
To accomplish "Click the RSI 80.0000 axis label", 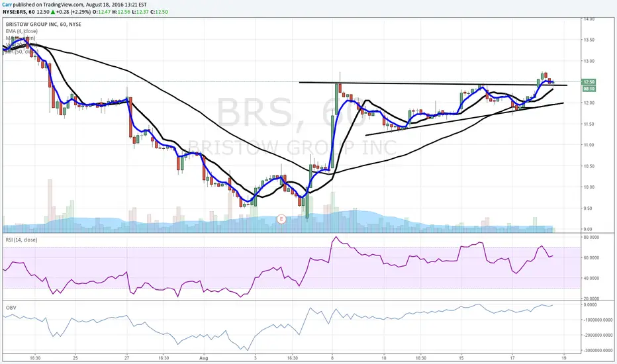I will point(591,238).
